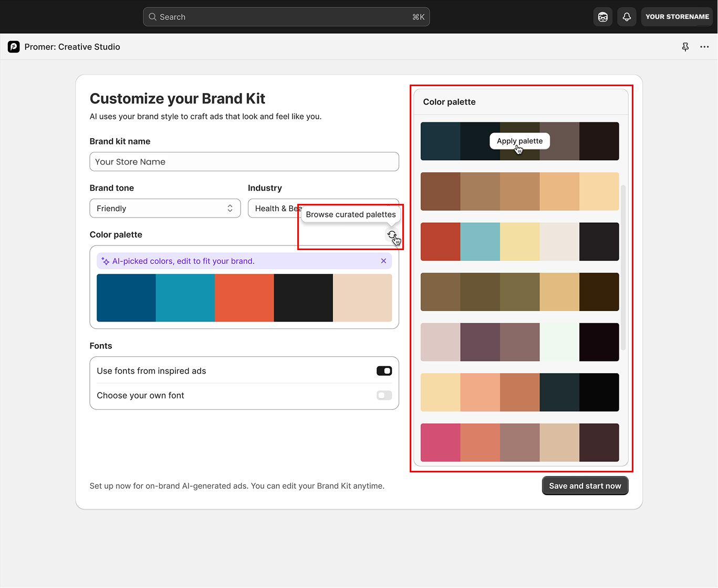The width and height of the screenshot is (718, 588).
Task: Open the YOUR STORENAME account menu
Action: pyautogui.click(x=677, y=17)
